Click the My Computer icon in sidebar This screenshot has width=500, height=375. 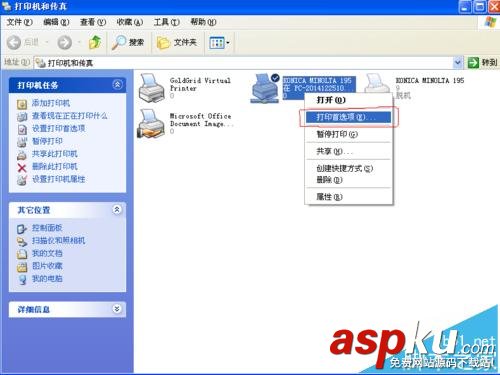[22, 280]
